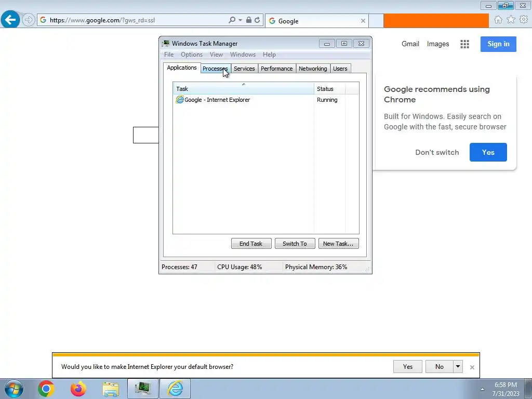This screenshot has width=532, height=399.
Task: Open the Windows Start button
Action: (x=14, y=389)
